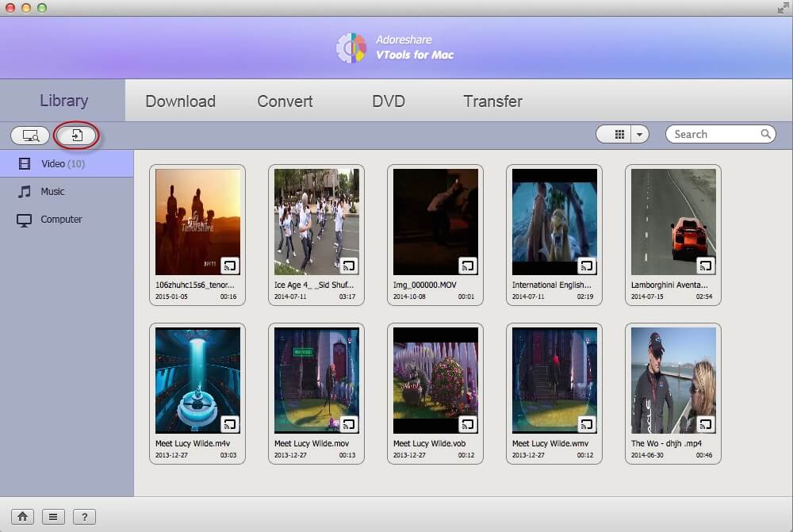Screen dimensions: 793x532
Task: Open the view mode dropdown arrow
Action: 639,135
